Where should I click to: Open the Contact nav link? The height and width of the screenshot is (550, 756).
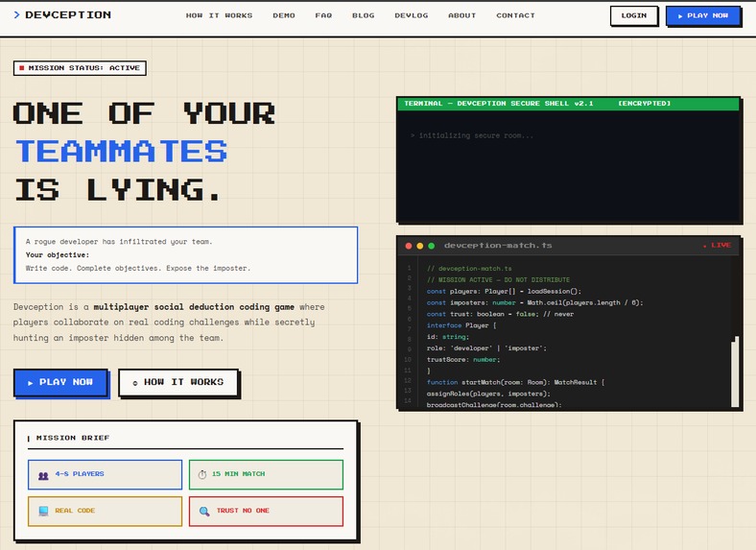515,15
